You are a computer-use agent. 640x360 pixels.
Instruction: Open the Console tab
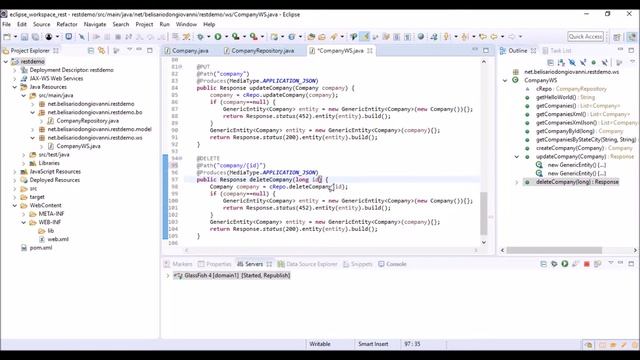tap(392, 264)
